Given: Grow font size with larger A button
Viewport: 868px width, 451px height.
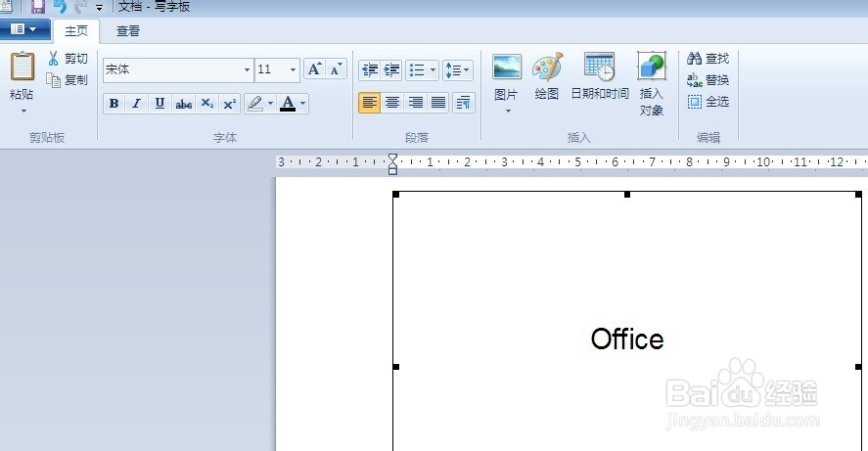Looking at the screenshot, I should point(314,69).
